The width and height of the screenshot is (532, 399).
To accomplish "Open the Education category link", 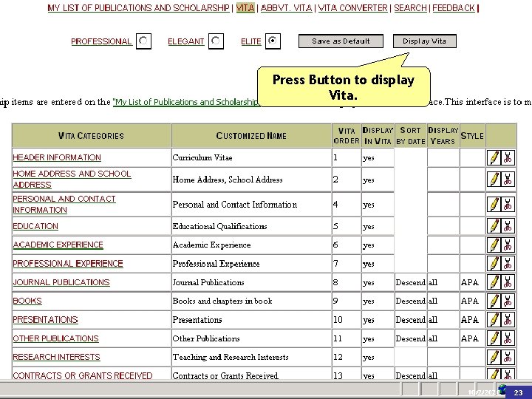I will tap(35, 226).
